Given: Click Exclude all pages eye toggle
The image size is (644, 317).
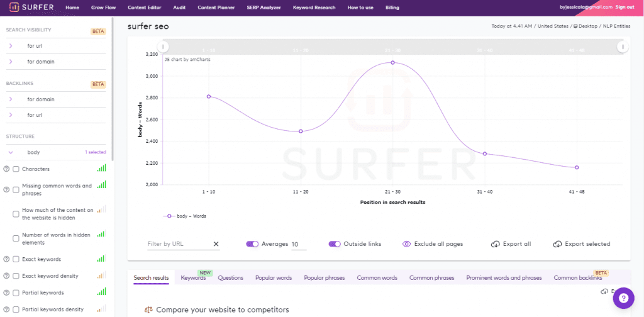Looking at the screenshot, I should pyautogui.click(x=407, y=244).
